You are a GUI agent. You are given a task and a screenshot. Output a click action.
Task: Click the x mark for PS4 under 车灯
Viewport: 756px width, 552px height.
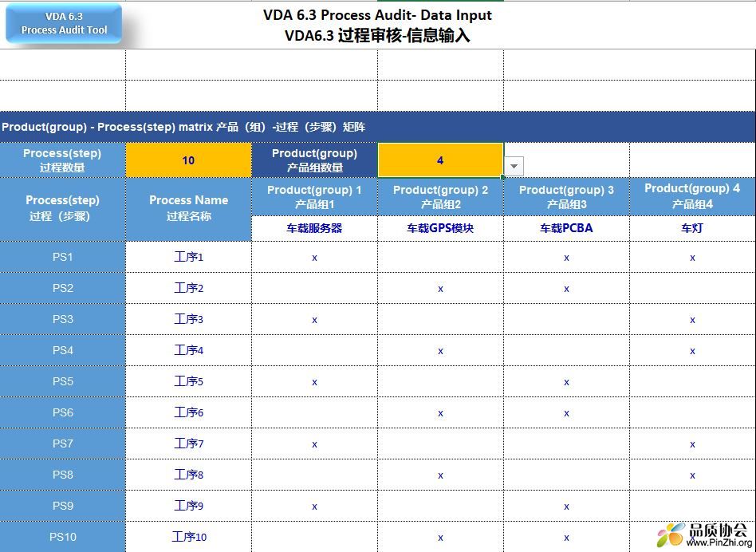tap(692, 352)
